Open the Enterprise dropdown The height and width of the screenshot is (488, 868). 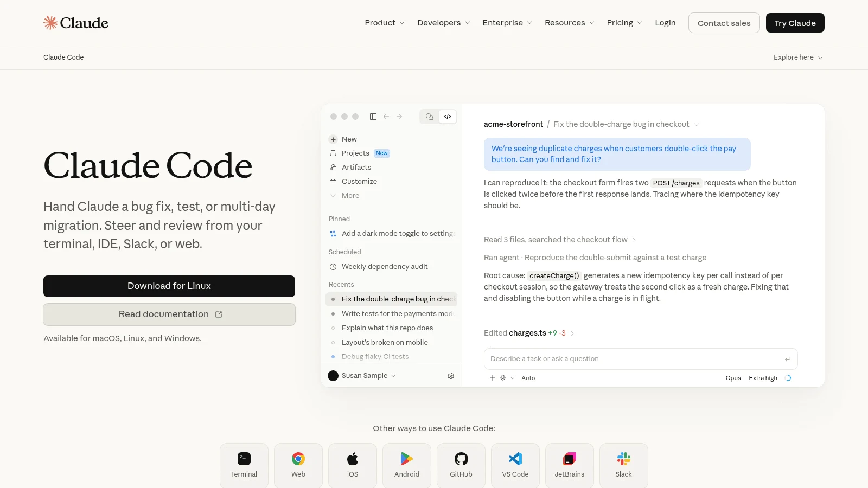[507, 23]
